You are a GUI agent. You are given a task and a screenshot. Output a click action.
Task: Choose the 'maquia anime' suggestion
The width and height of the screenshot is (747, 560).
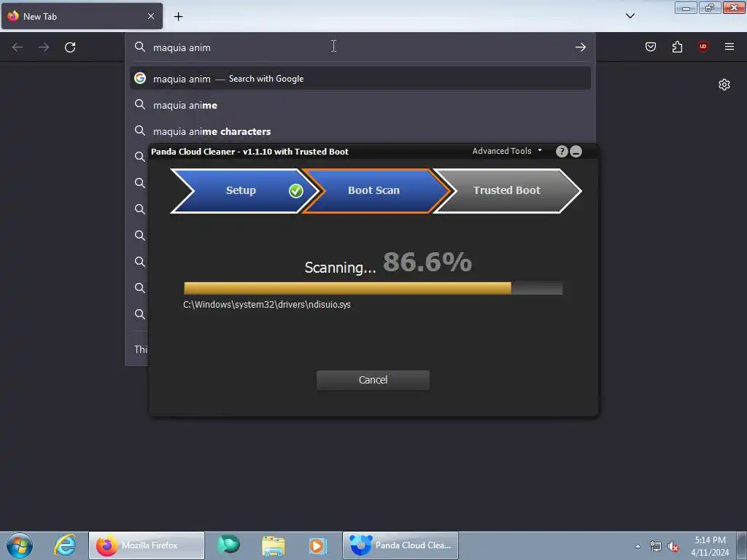pyautogui.click(x=360, y=105)
